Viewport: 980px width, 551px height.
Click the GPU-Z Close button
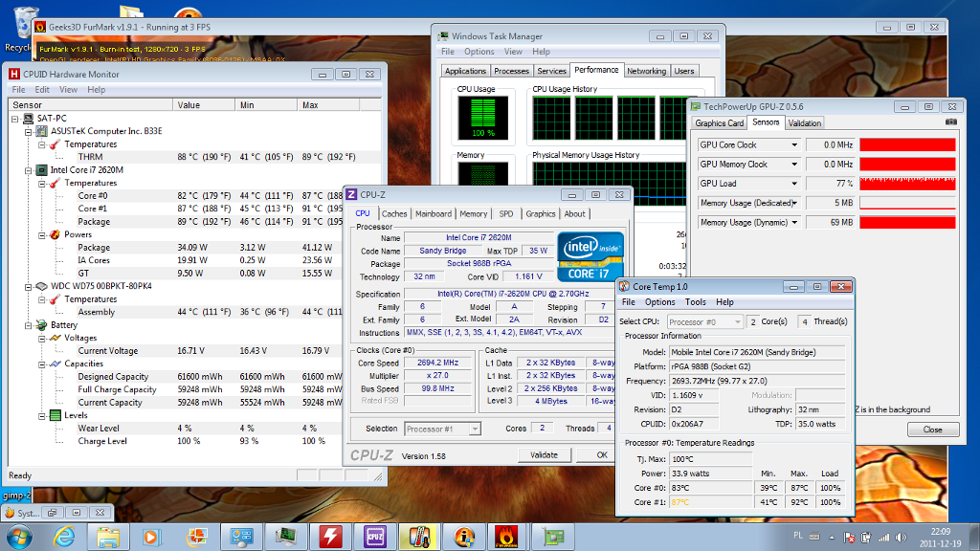[x=932, y=430]
